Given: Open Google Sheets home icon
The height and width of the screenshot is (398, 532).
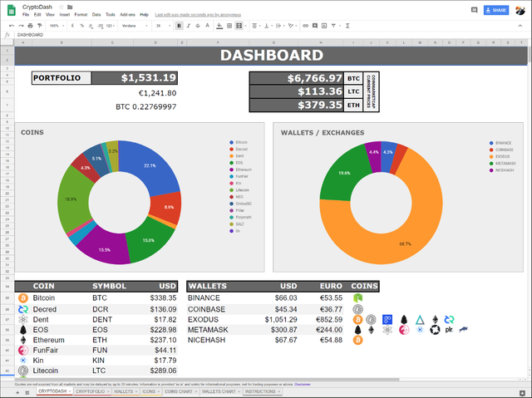Looking at the screenshot, I should [12, 10].
